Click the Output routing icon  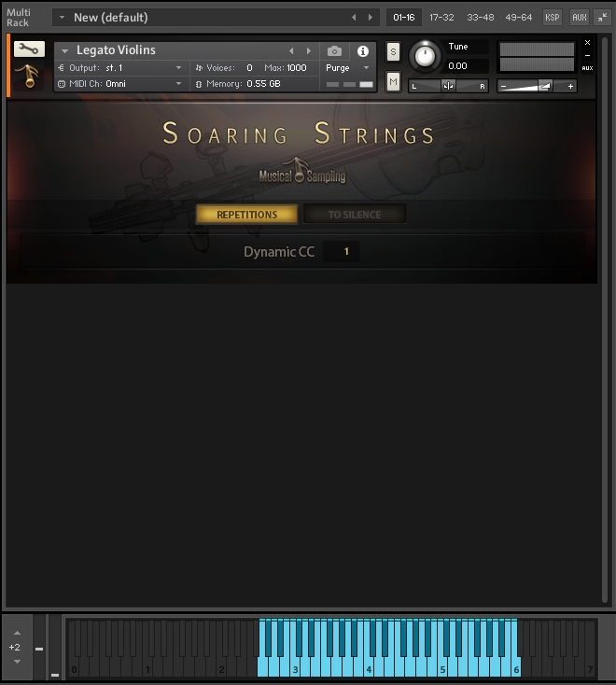click(x=62, y=68)
